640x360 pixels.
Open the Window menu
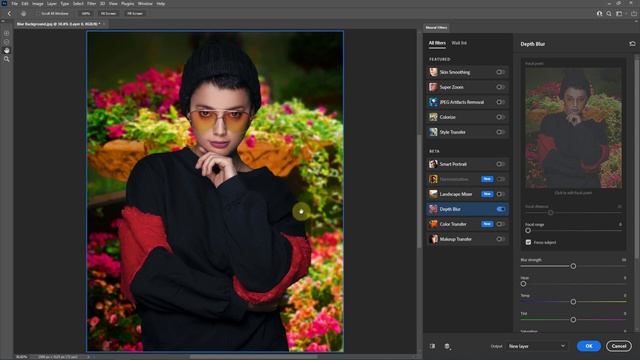pyautogui.click(x=145, y=3)
